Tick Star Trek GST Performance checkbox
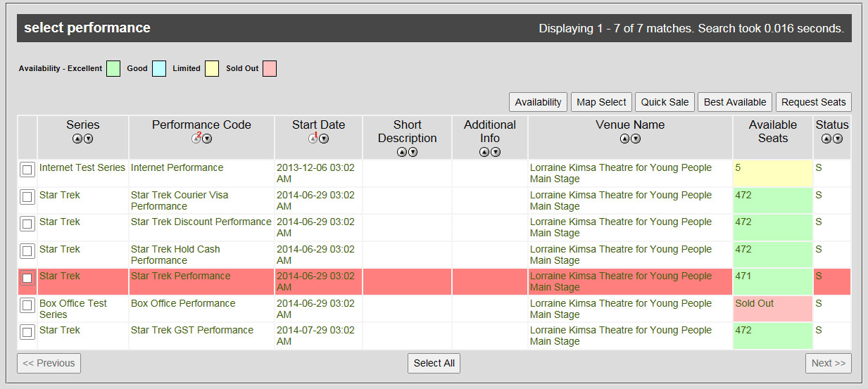Screen dimensions: 868x389 (27, 332)
